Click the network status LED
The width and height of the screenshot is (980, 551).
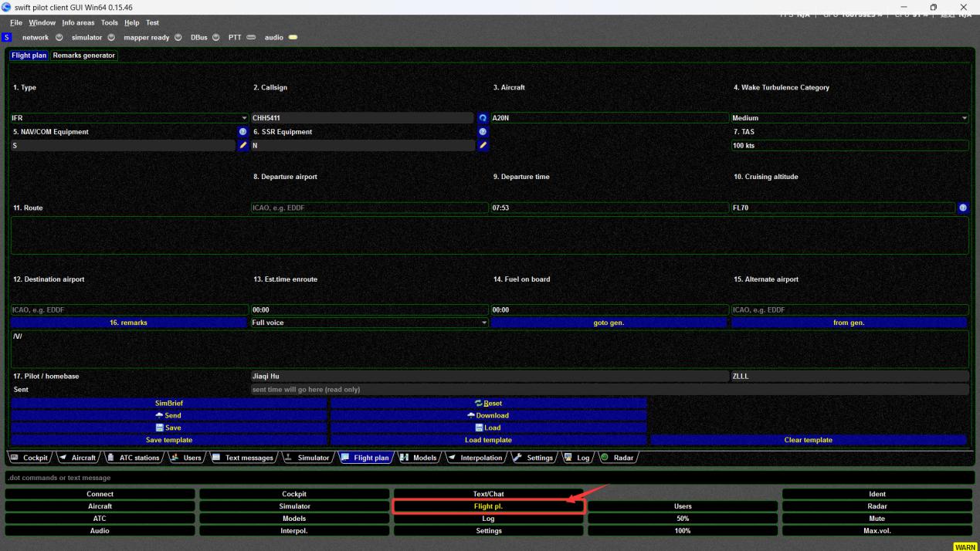pyautogui.click(x=59, y=37)
